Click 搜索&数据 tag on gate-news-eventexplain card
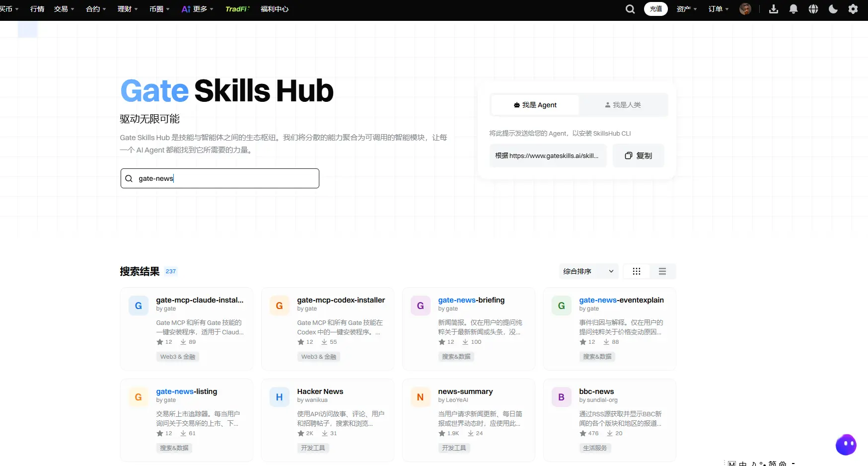Screen dimensions: 868x466 point(597,356)
